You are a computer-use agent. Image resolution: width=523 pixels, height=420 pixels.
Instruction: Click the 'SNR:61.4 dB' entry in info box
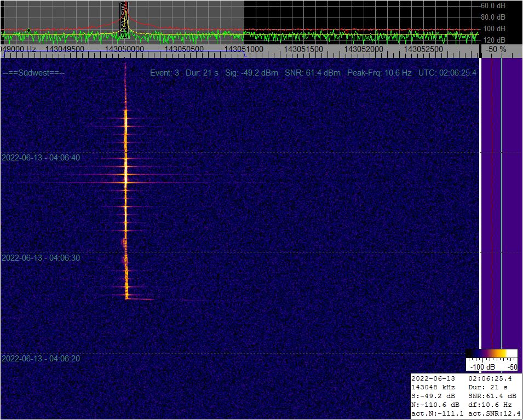point(492,396)
